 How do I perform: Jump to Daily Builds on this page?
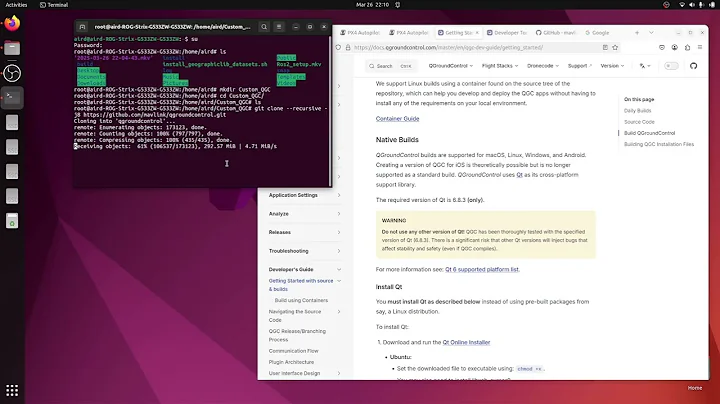[x=637, y=111]
